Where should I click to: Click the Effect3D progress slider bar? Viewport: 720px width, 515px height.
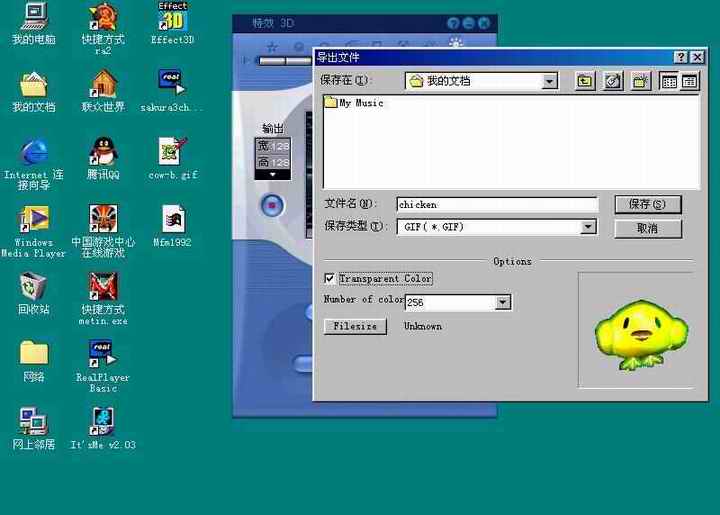(x=286, y=61)
